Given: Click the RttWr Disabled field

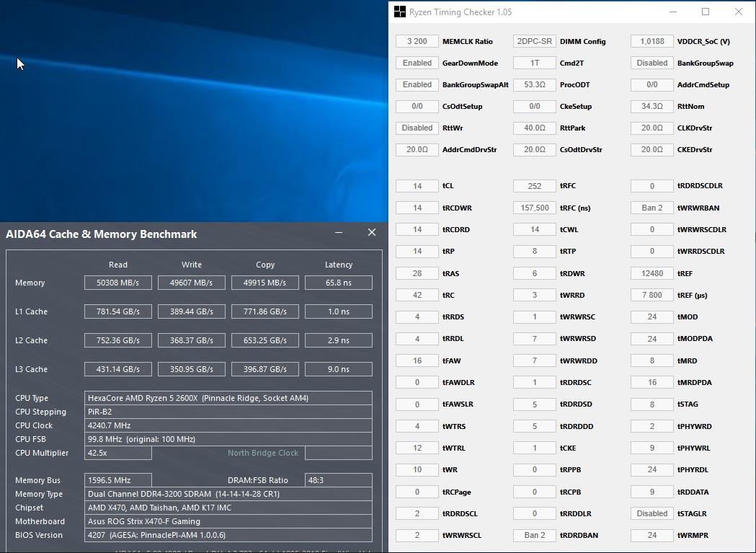Looking at the screenshot, I should pyautogui.click(x=417, y=128).
